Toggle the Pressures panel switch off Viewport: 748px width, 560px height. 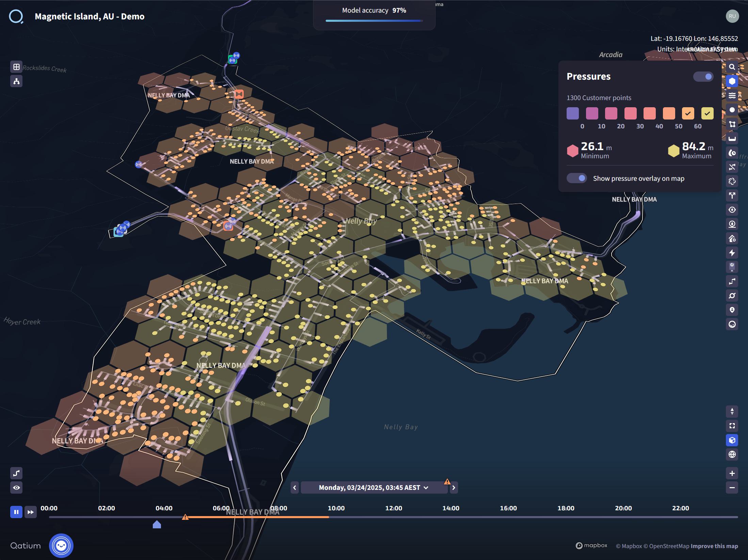pos(703,77)
